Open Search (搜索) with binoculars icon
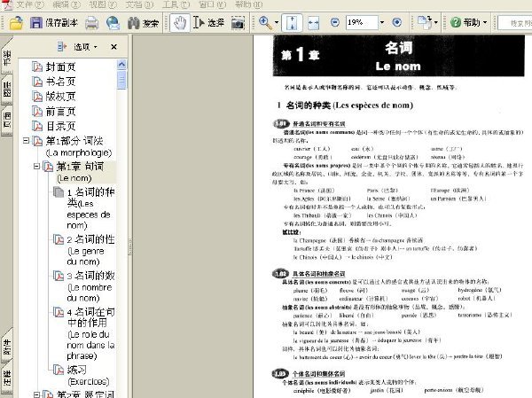The height and width of the screenshot is (398, 532). coord(143,23)
